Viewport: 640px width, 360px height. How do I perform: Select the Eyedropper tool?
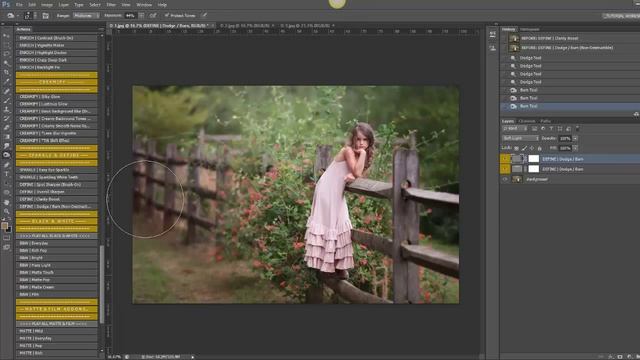pos(7,82)
